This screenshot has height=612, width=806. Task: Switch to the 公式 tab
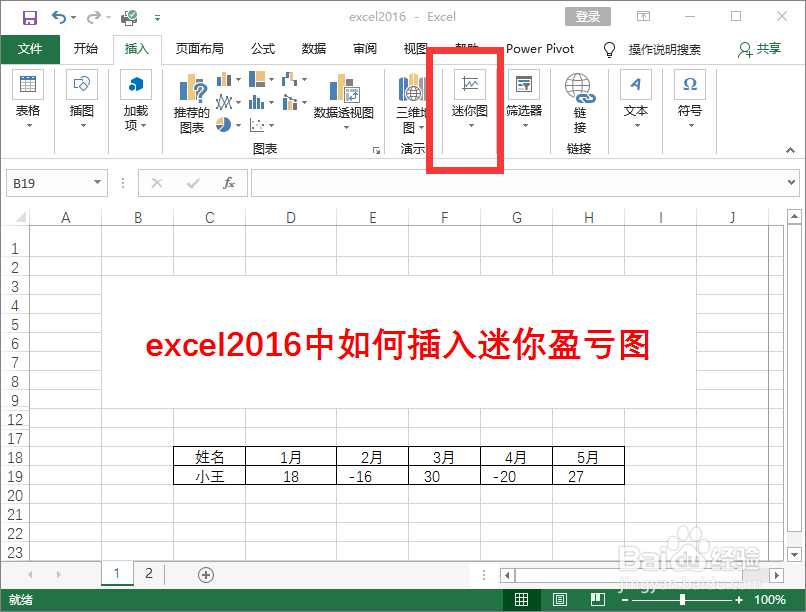coord(263,49)
